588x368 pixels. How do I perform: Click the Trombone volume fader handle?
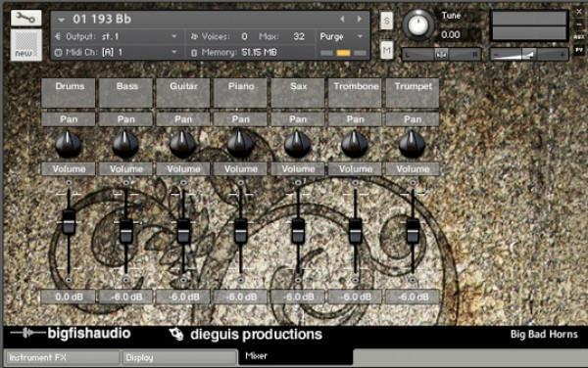356,231
